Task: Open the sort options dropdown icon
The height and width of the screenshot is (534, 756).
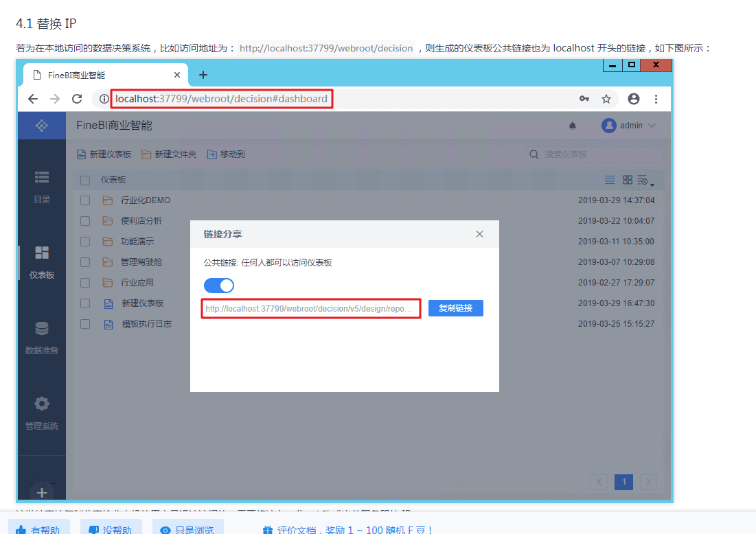Action: [x=645, y=181]
